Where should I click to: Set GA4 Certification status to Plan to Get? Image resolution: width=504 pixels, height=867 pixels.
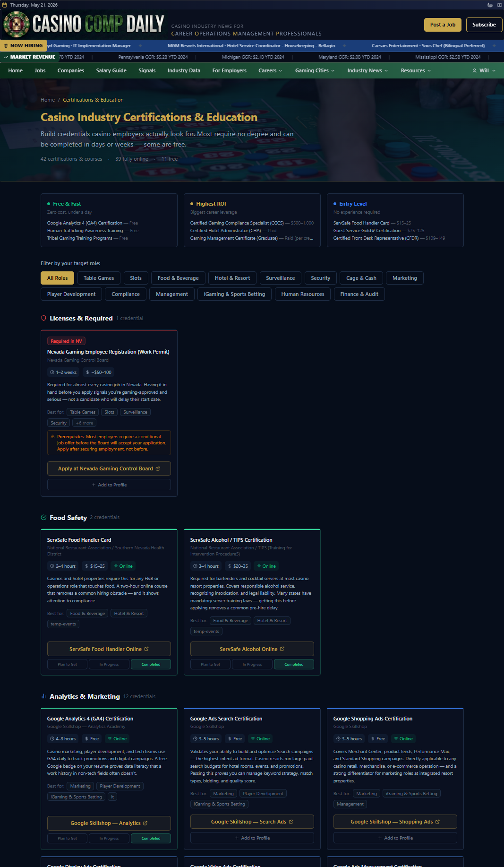click(x=67, y=838)
